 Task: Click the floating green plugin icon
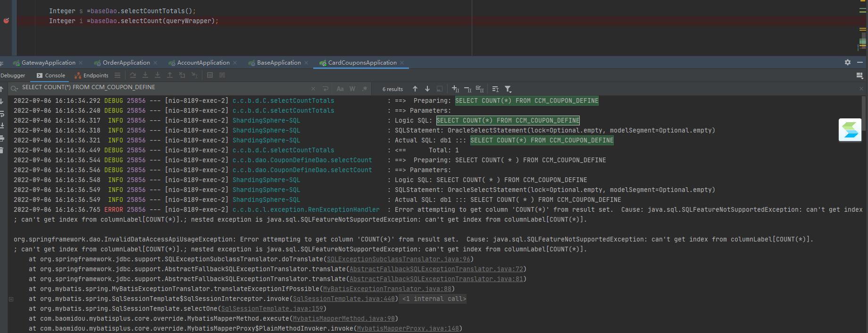pyautogui.click(x=850, y=130)
